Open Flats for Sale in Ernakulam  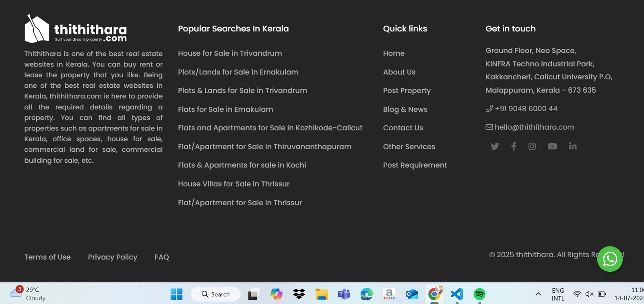[x=225, y=109]
